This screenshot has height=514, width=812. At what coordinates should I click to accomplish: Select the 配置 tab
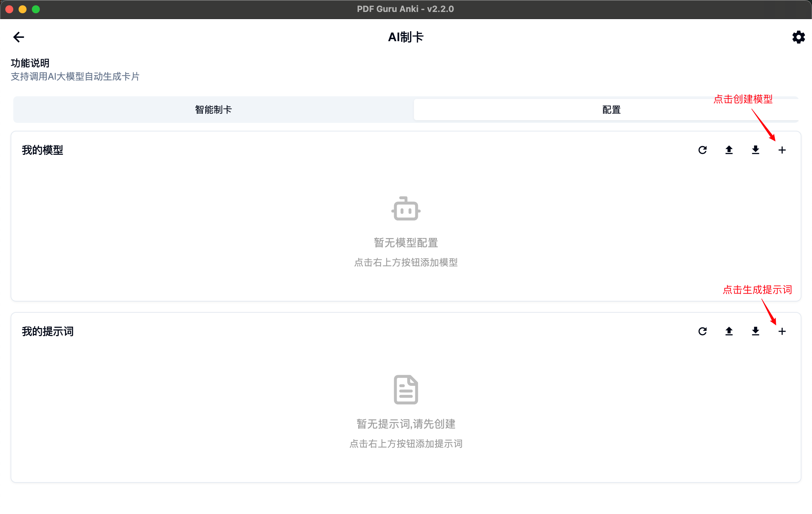click(611, 110)
